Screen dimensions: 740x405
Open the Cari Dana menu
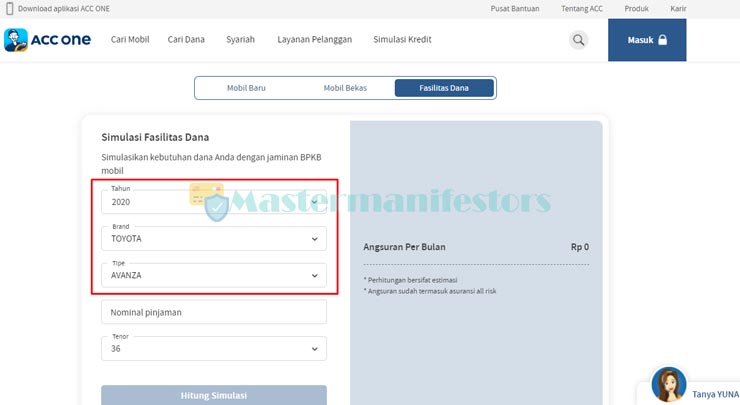[186, 40]
